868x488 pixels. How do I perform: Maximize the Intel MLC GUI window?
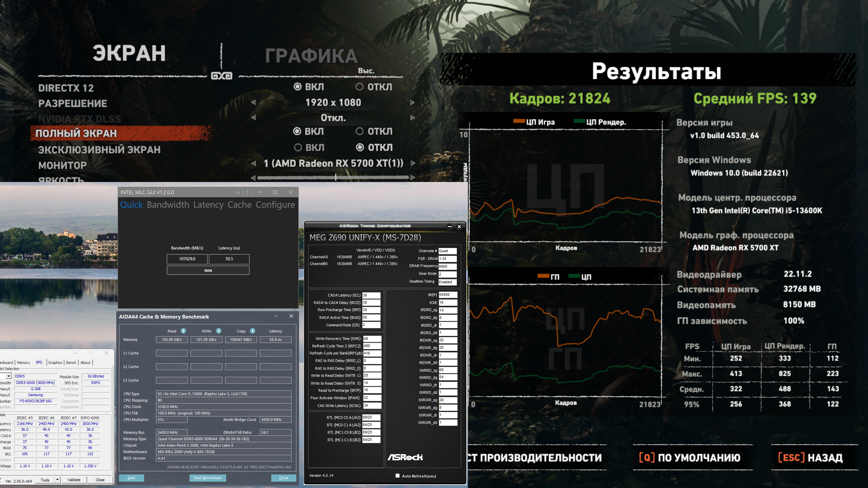[x=275, y=192]
